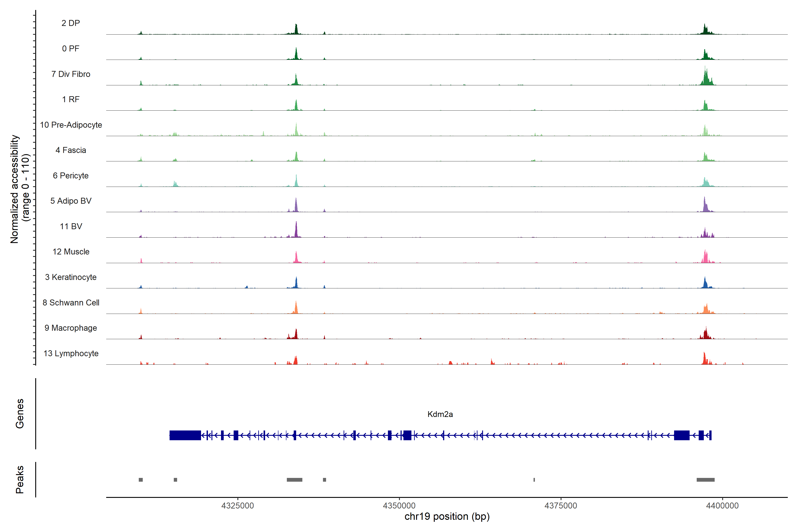Click the wide gray peak below Kdm2a middle

pos(294,479)
